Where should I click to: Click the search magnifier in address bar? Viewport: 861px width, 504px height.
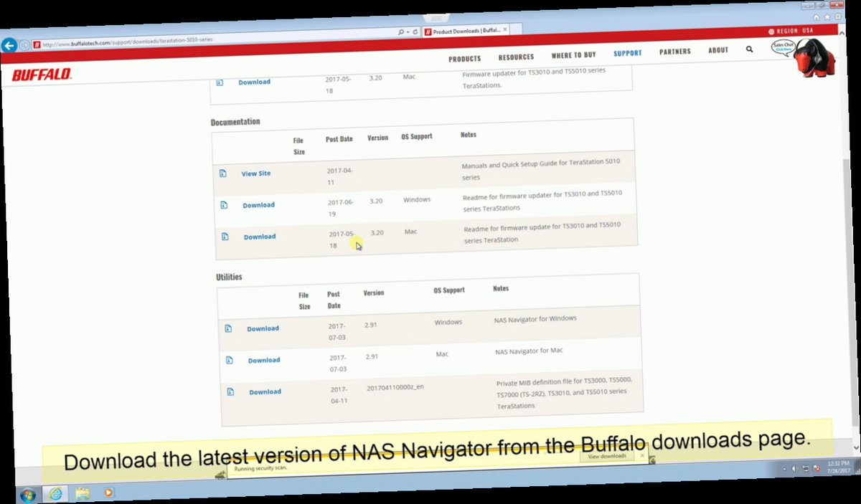400,32
